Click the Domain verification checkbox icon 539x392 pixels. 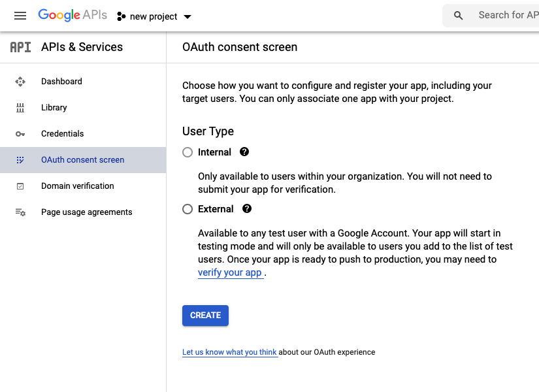[x=20, y=186]
